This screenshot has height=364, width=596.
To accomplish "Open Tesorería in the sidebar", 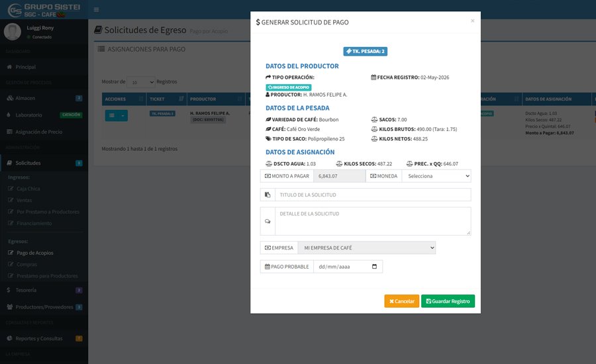I will [x=44, y=290].
